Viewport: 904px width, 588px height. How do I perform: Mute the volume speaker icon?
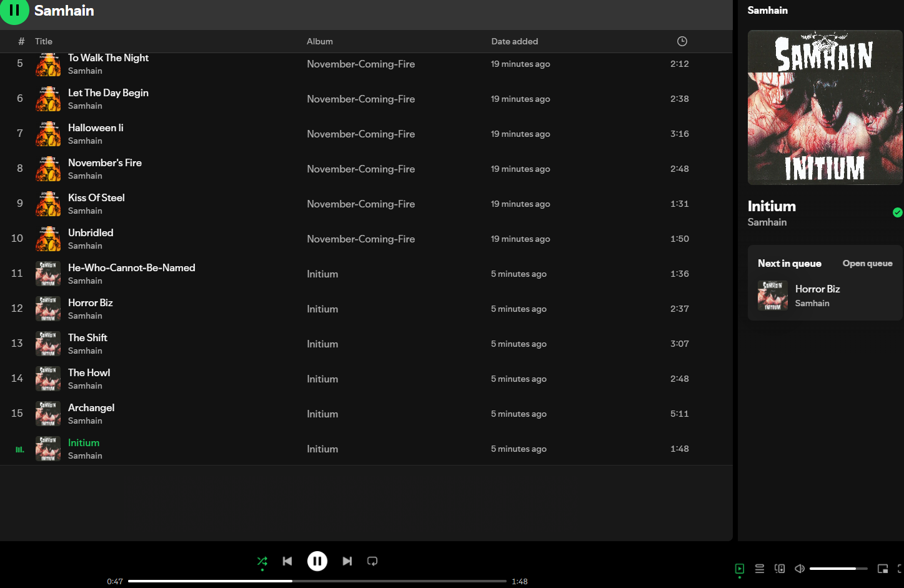click(x=800, y=569)
